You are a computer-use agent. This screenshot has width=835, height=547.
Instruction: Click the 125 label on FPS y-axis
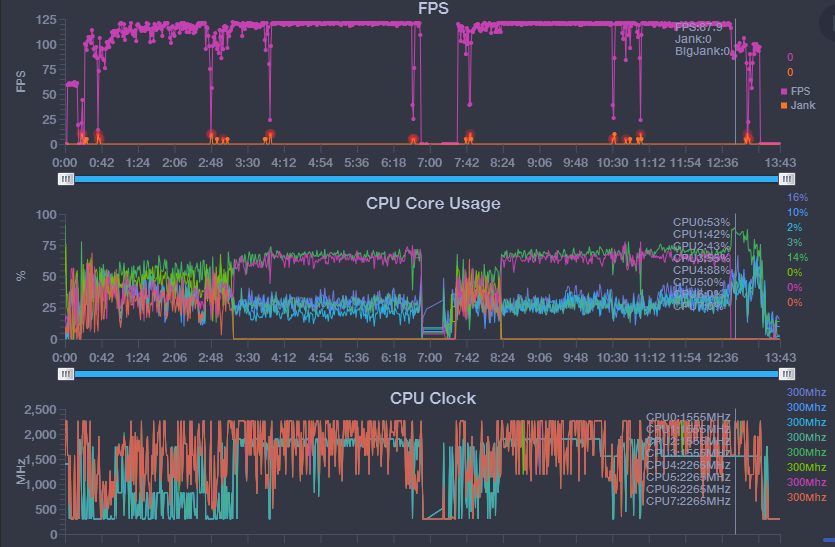46,20
